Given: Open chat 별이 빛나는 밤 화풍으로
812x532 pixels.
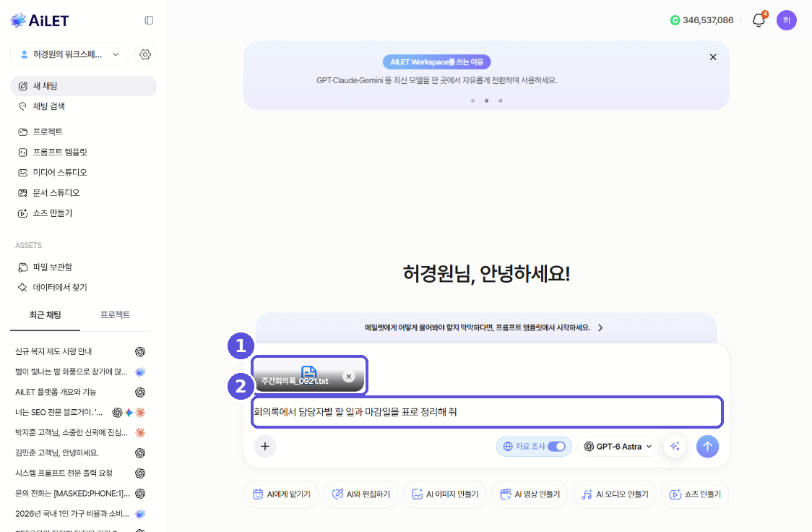Looking at the screenshot, I should pos(80,372).
